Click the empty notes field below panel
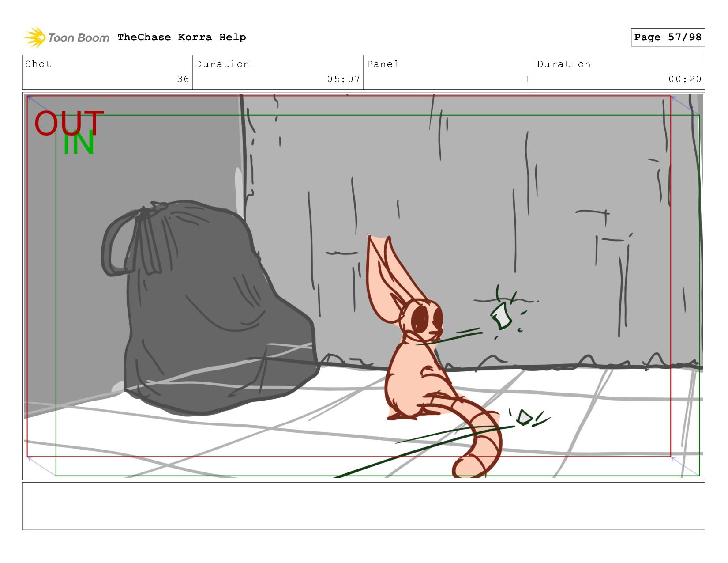The width and height of the screenshot is (728, 563). point(363,506)
